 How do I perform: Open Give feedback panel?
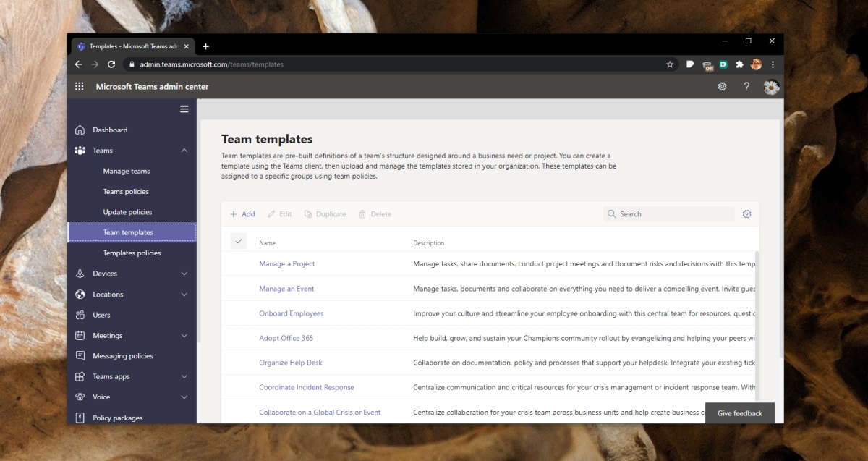pyautogui.click(x=740, y=413)
